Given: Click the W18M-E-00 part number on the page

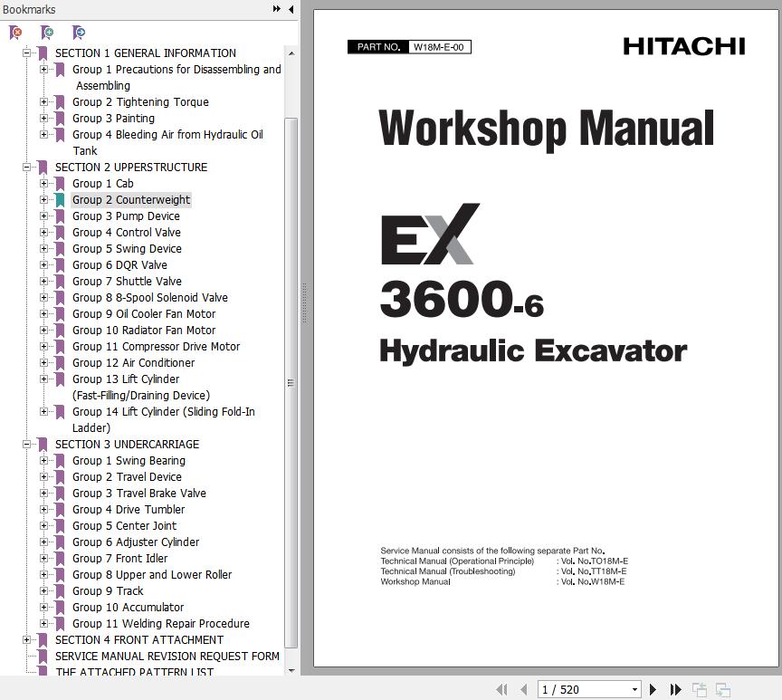Looking at the screenshot, I should point(439,47).
